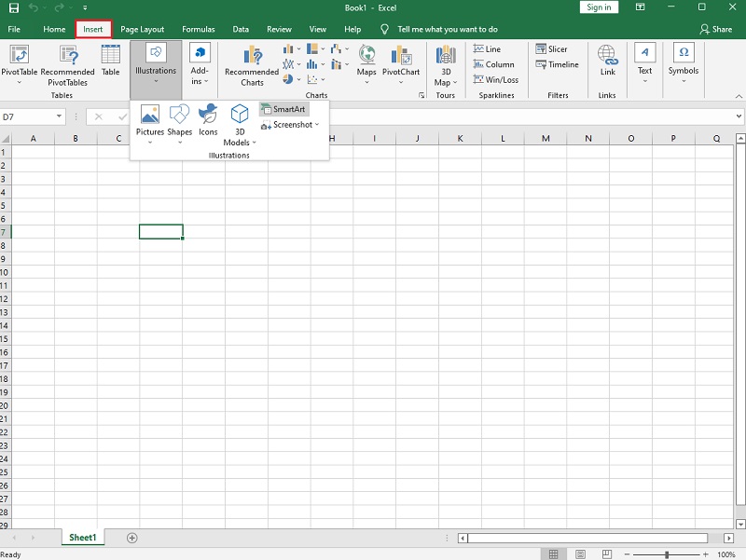The image size is (746, 560).
Task: Open the Add-ins menu
Action: 200,64
